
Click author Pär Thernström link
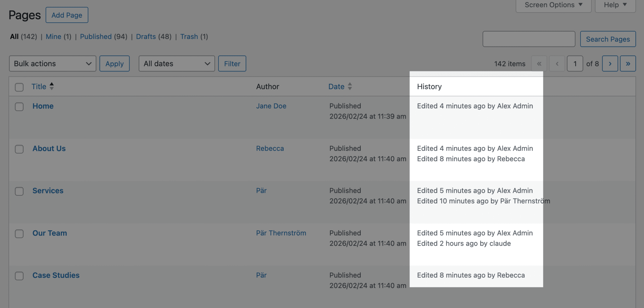281,233
